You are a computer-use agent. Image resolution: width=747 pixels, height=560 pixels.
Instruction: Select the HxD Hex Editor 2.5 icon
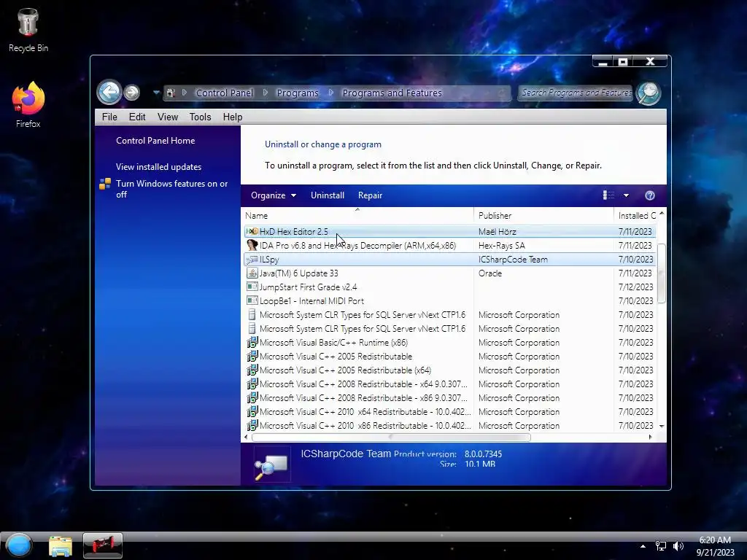tap(252, 231)
